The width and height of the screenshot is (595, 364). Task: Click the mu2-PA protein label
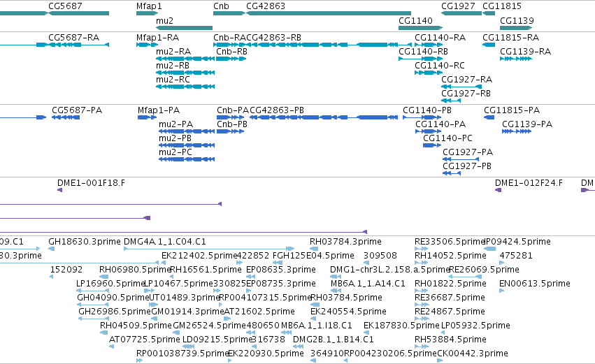click(x=175, y=124)
